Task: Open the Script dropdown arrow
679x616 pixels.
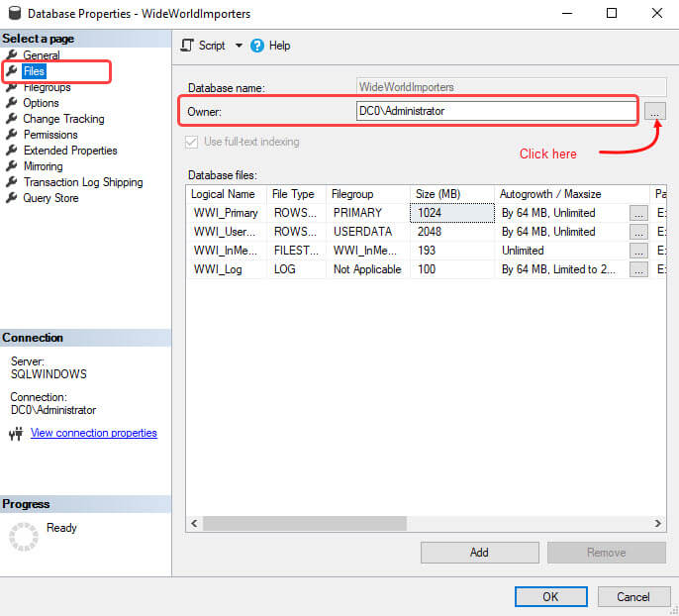Action: 239,45
